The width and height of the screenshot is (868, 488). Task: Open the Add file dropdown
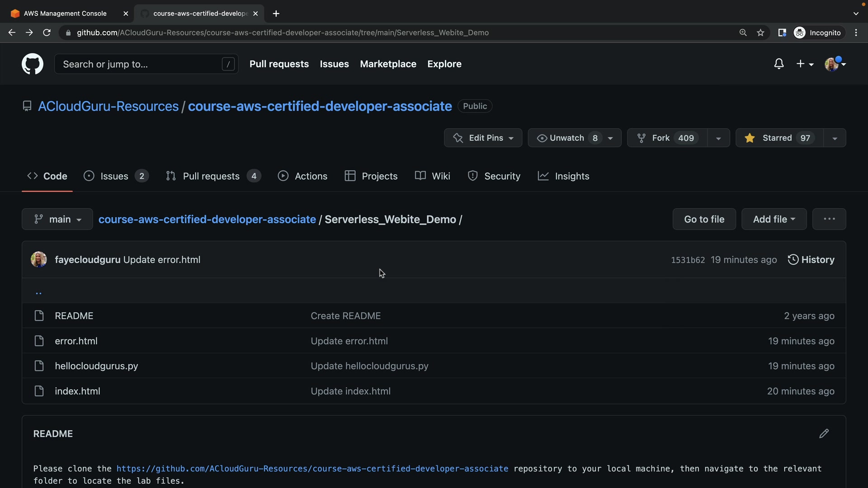click(774, 219)
